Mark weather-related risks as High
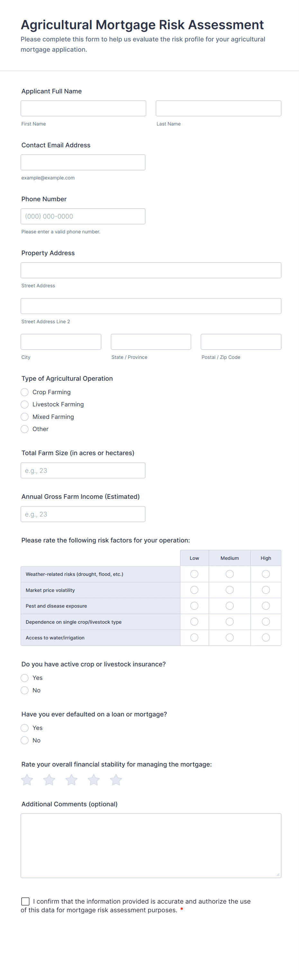The width and height of the screenshot is (299, 980). point(266,574)
